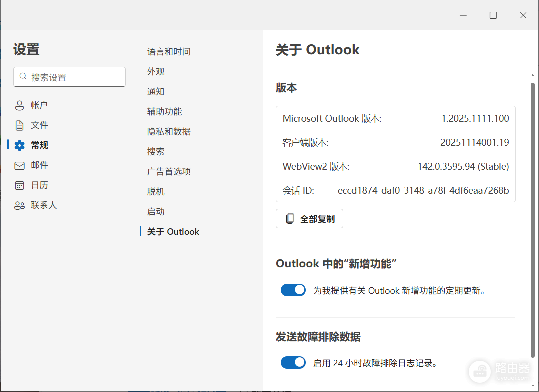The width and height of the screenshot is (539, 392).
Task: Select the 关于 Outlook page
Action: 173,232
